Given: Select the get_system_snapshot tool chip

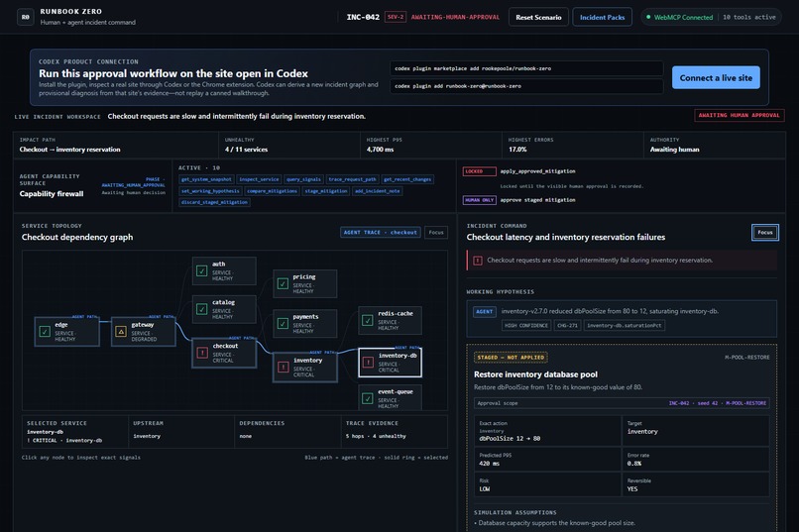Looking at the screenshot, I should click(206, 179).
